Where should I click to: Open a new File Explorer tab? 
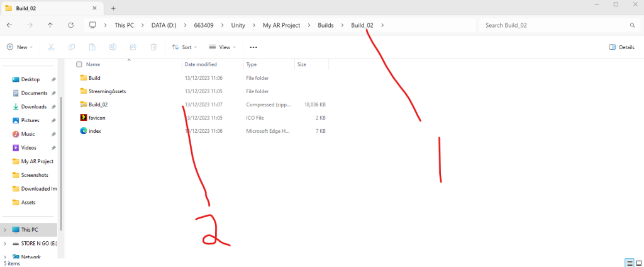pyautogui.click(x=114, y=8)
